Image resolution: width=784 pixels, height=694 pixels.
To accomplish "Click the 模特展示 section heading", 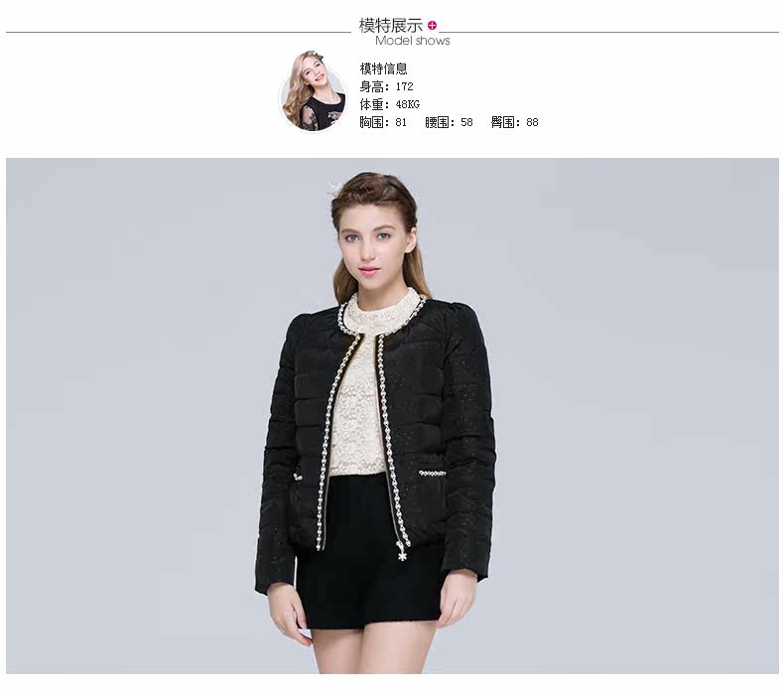I will click(x=390, y=25).
